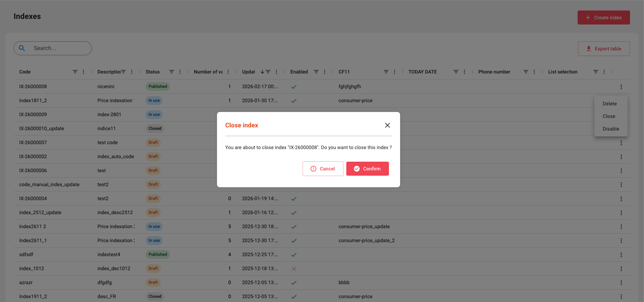Confirm closing index IX-26000008

click(x=367, y=169)
